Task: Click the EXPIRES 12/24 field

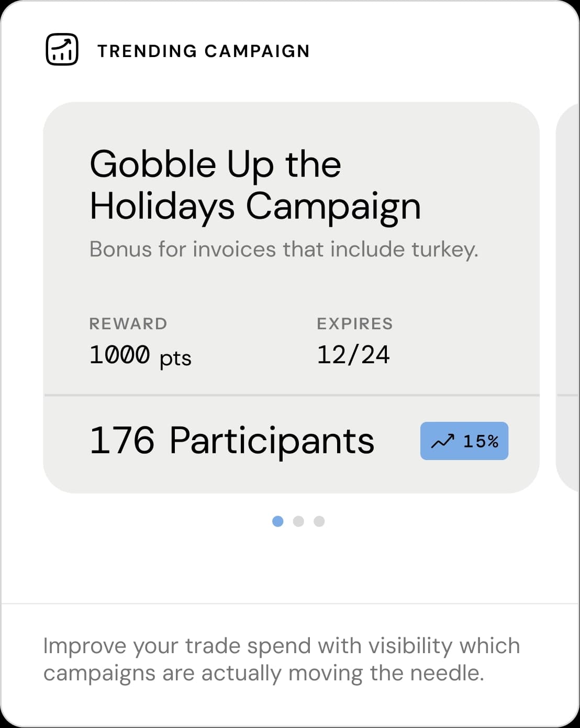Action: click(354, 340)
